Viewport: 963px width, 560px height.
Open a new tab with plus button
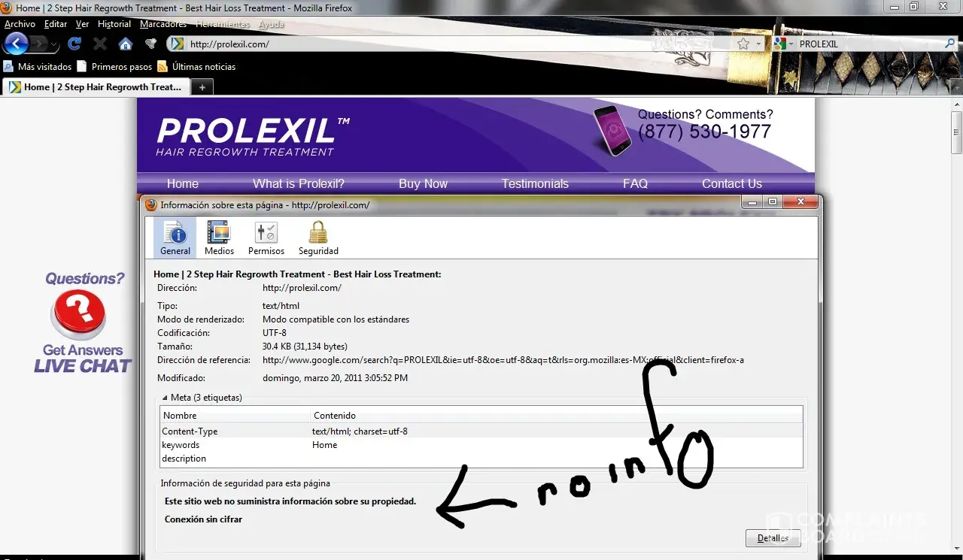tap(201, 87)
